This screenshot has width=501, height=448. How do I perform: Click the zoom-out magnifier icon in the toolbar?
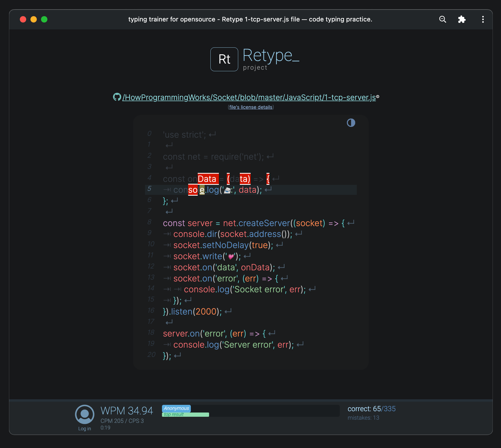coord(443,19)
